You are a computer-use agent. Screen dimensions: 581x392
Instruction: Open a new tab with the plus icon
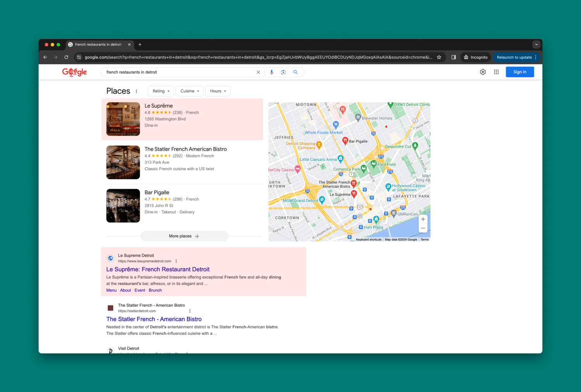coord(140,45)
